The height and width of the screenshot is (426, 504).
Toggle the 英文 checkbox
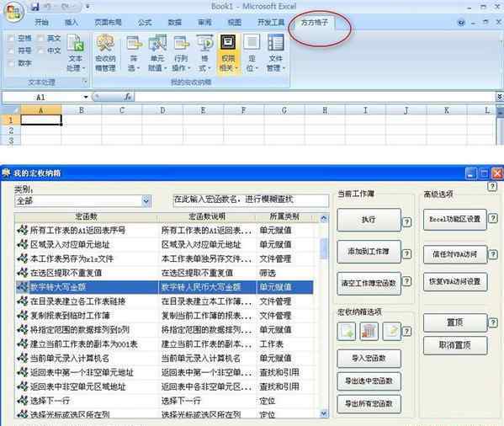(x=40, y=39)
